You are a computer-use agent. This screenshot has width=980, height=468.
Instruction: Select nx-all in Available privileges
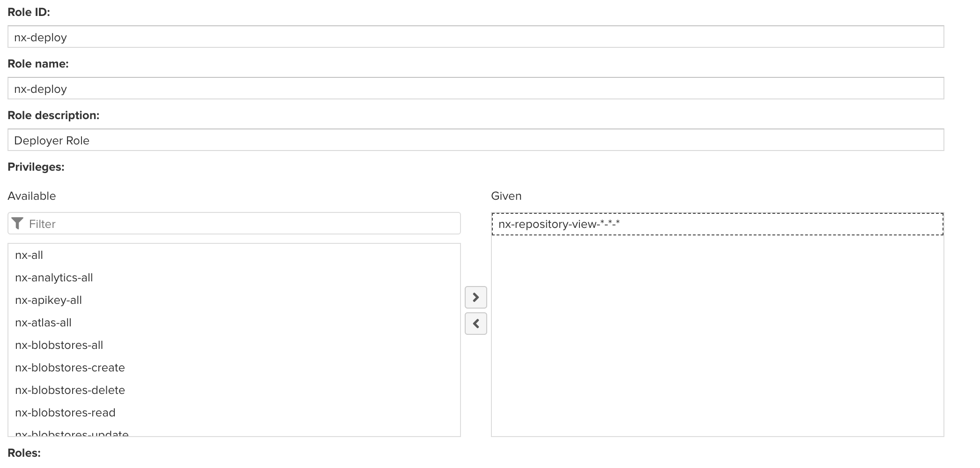[x=29, y=255]
